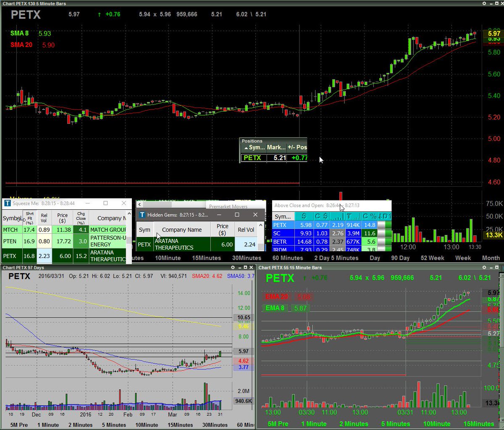Sort by dollar price column in Above Close window
Viewport: 504px width, 430px height.
coord(304,216)
